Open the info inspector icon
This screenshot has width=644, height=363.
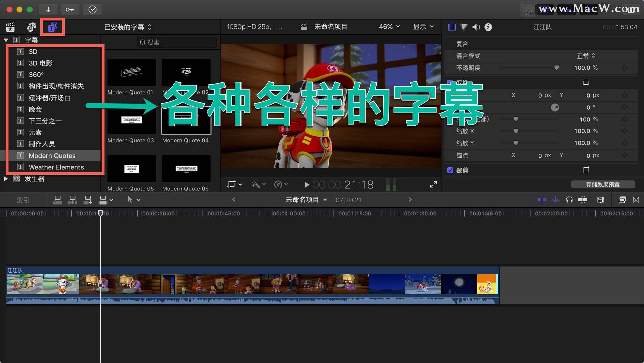(x=488, y=27)
